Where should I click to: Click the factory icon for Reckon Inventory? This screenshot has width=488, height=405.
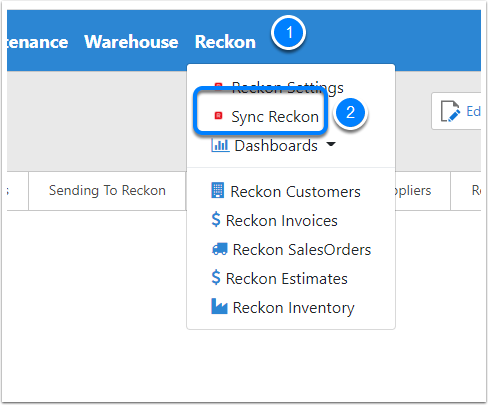[219, 306]
